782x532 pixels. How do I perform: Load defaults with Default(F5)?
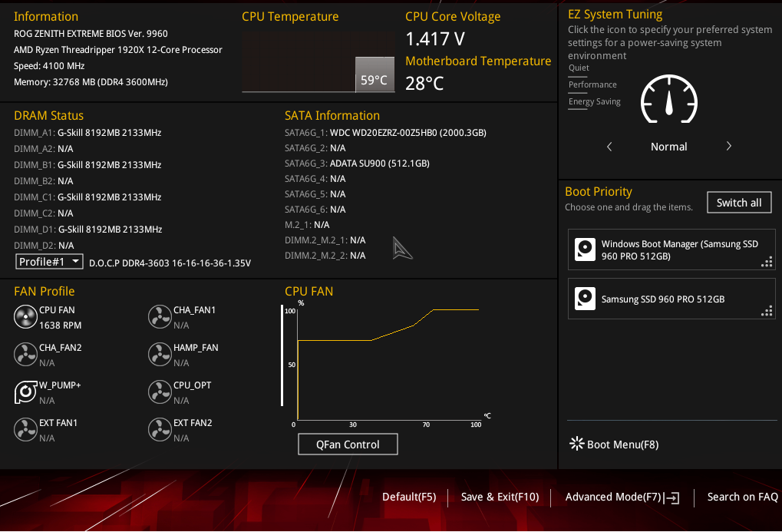click(409, 497)
